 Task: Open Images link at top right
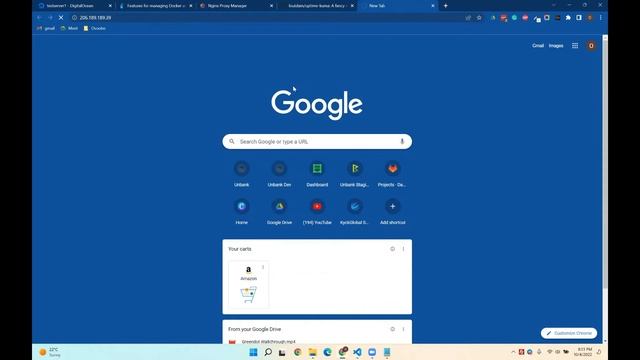556,46
